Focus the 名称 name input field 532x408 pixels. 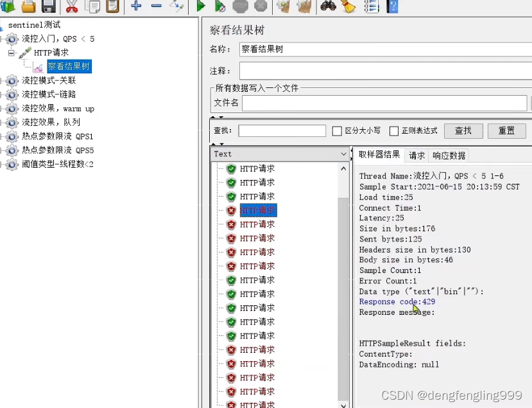(386, 49)
